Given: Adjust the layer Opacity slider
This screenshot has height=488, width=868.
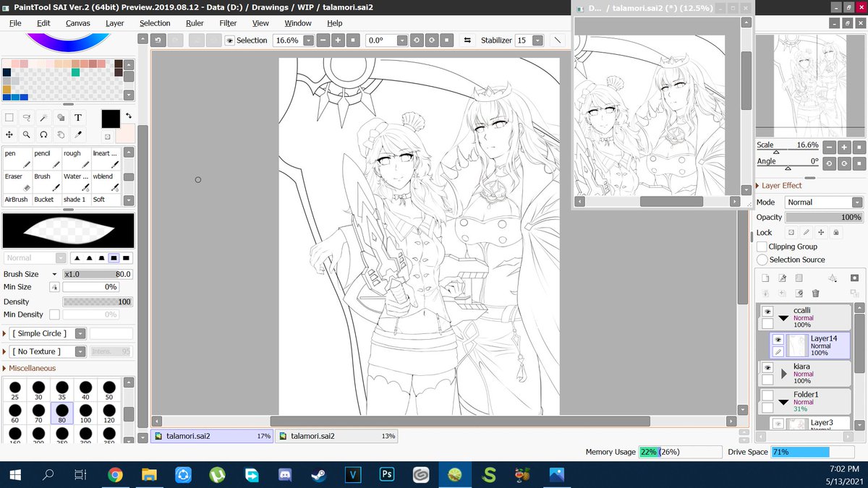Looking at the screenshot, I should [x=824, y=217].
